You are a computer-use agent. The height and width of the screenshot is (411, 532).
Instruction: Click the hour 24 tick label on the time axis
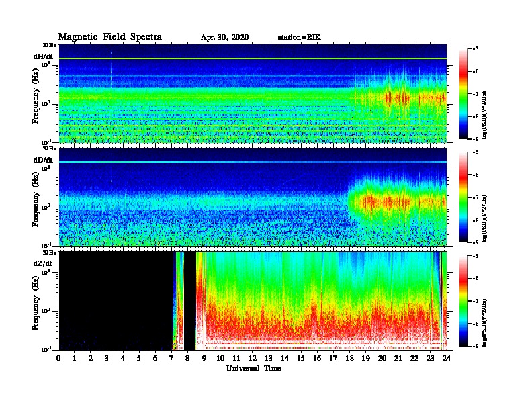point(447,358)
